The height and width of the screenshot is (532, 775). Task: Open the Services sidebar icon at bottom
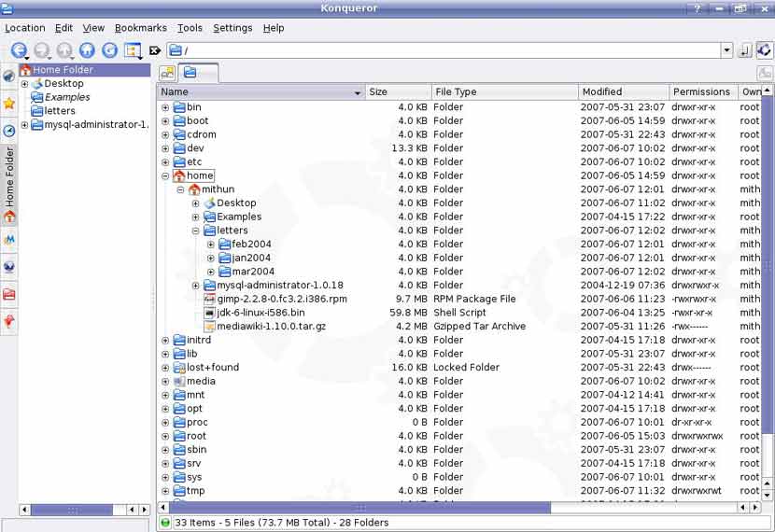pyautogui.click(x=9, y=322)
